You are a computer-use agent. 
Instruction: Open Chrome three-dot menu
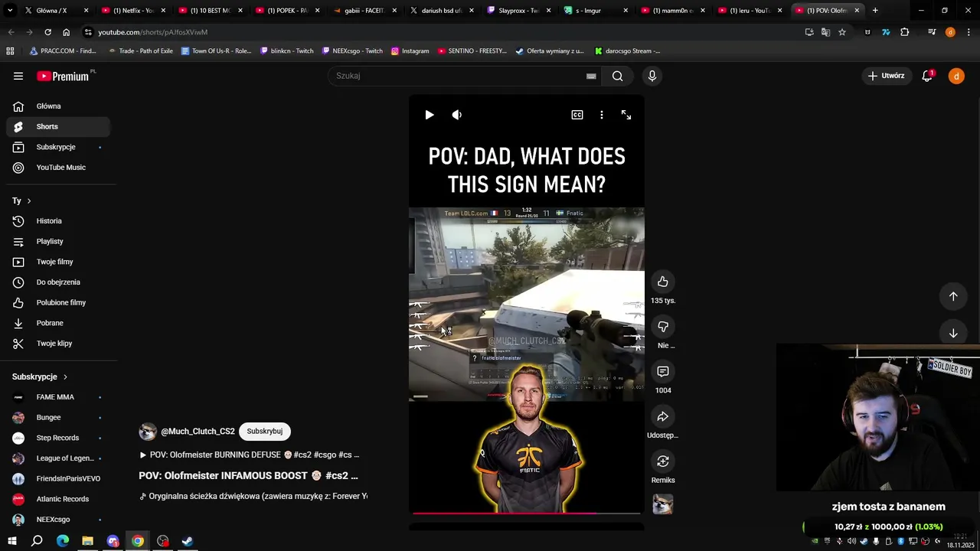969,32
